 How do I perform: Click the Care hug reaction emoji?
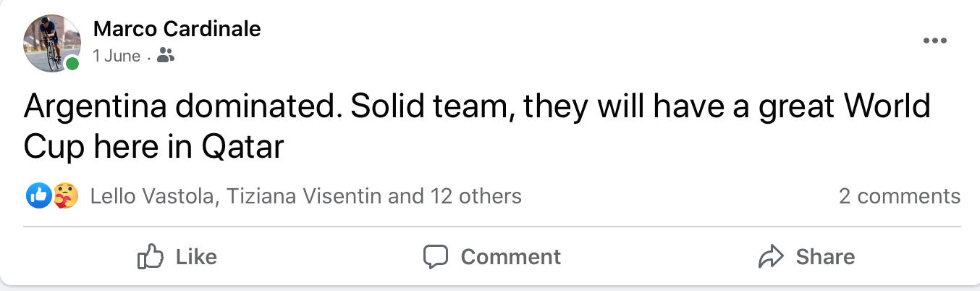65,195
